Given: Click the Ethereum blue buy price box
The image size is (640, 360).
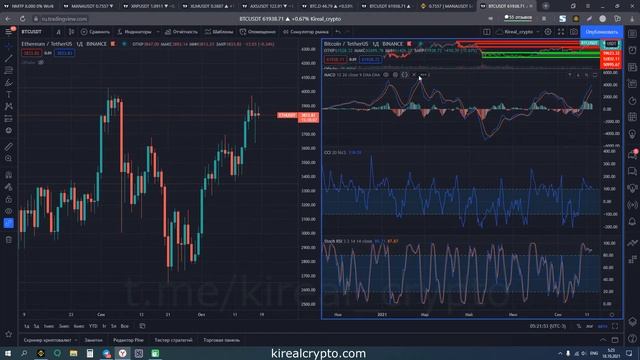Looking at the screenshot, I should point(64,53).
